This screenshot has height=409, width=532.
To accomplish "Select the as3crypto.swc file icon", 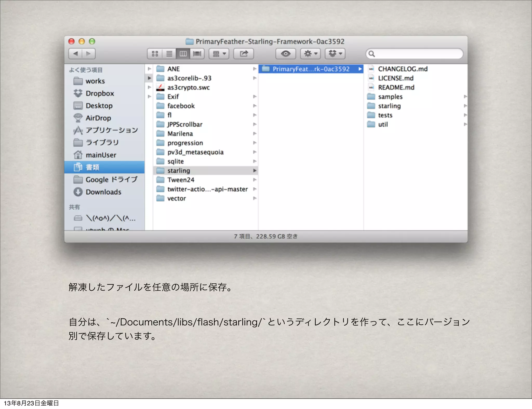I will (x=160, y=87).
